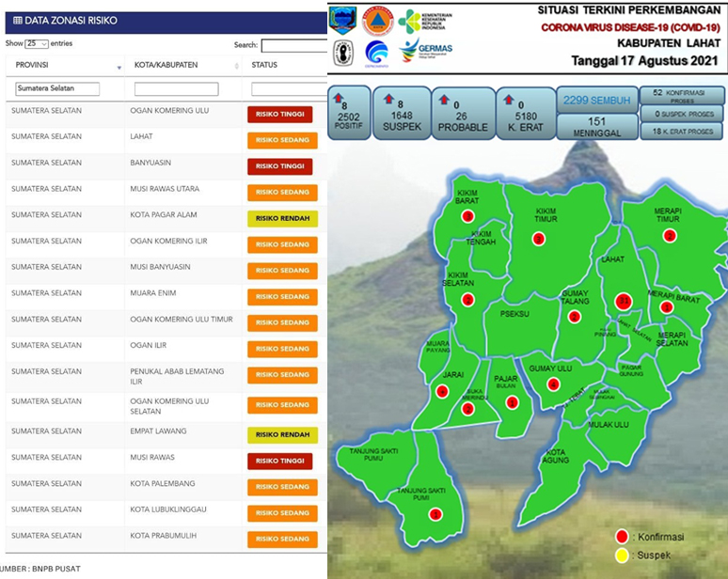
Task: Click the 2299 Sembuh tile
Action: pos(595,101)
